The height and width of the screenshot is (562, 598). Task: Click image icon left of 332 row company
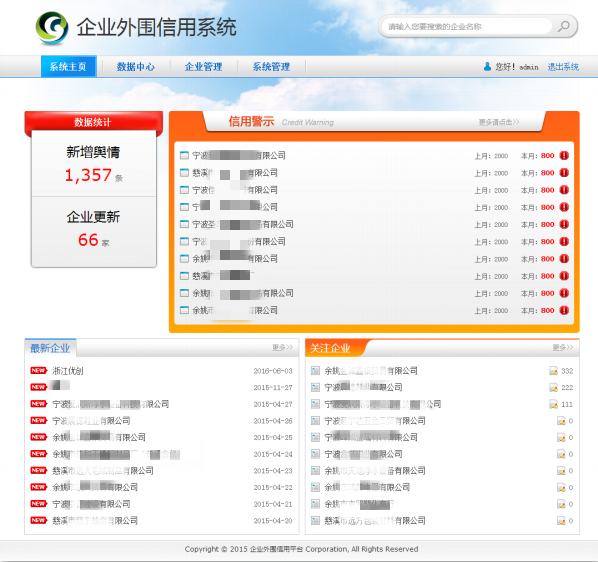point(315,371)
